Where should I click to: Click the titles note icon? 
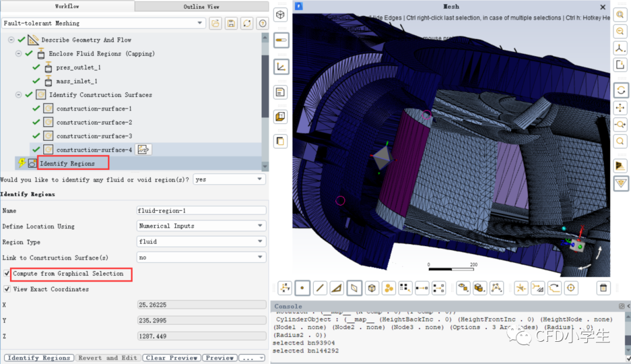pos(280,92)
